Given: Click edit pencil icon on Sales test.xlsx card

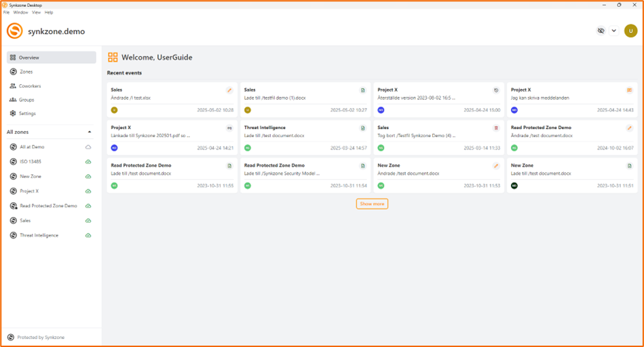Looking at the screenshot, I should pyautogui.click(x=229, y=90).
